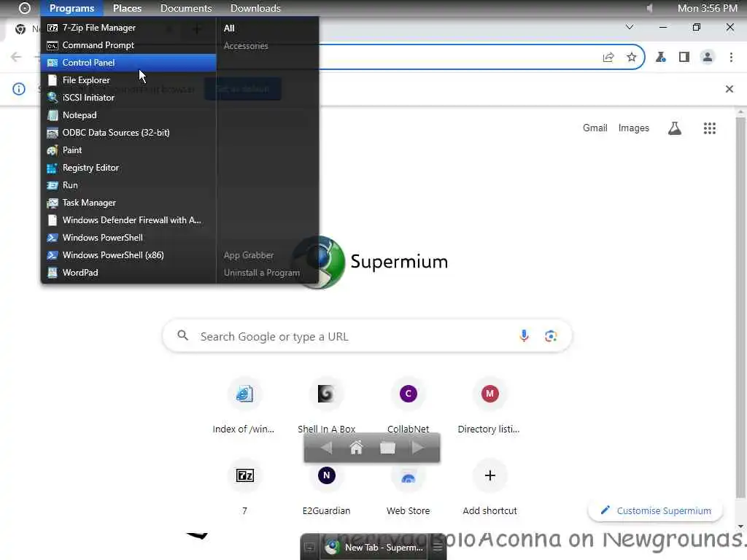This screenshot has width=747, height=560.
Task: Click the Paint palette icon
Action: coord(53,150)
